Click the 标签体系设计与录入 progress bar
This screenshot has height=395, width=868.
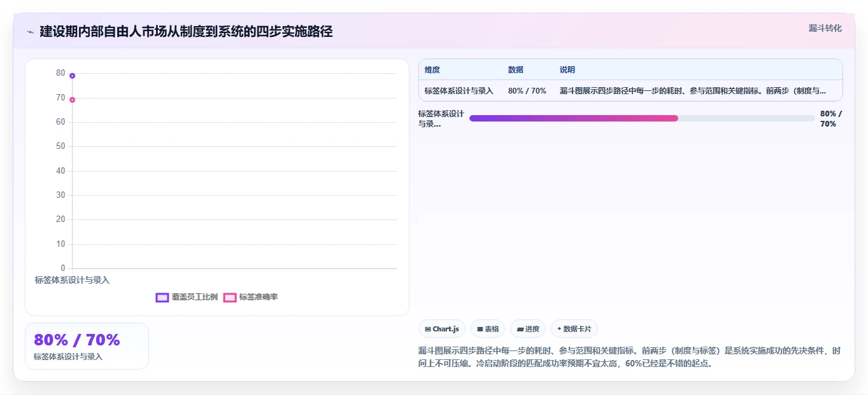tap(642, 118)
